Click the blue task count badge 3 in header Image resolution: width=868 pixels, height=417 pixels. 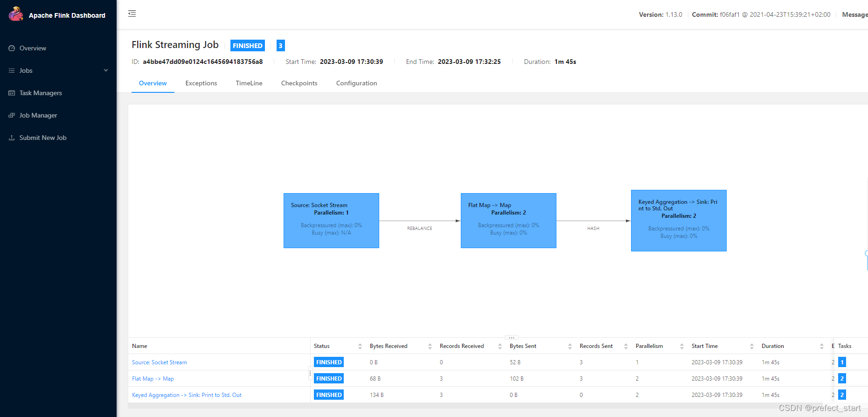coord(280,45)
